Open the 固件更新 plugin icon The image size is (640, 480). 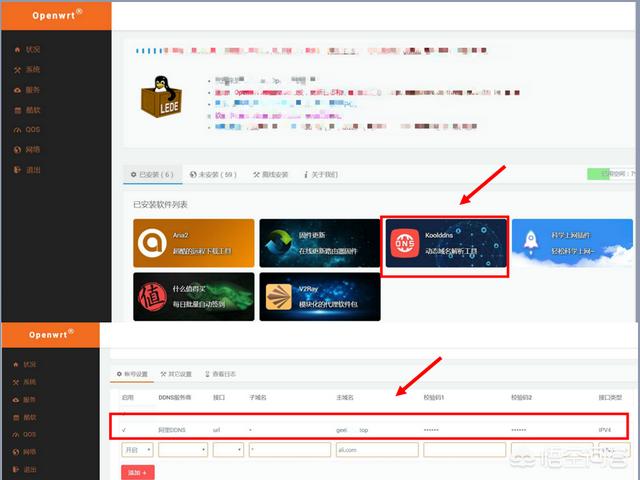(278, 243)
